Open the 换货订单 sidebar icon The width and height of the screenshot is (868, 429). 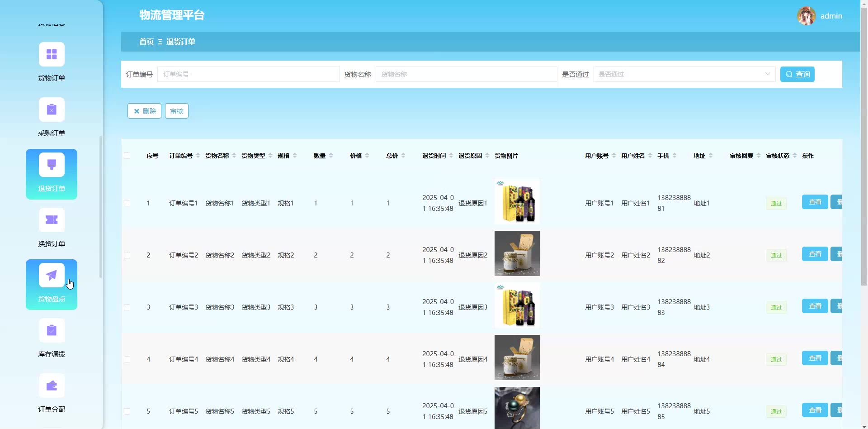(52, 220)
